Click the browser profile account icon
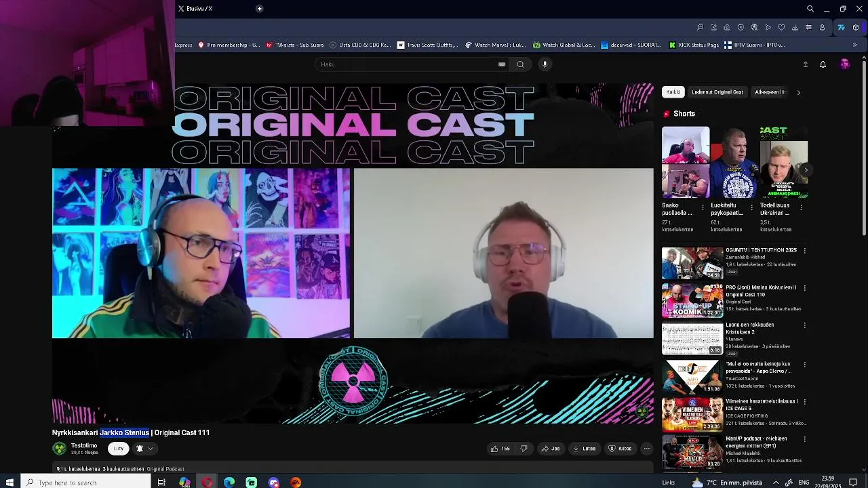This screenshot has width=868, height=488. pyautogui.click(x=822, y=28)
